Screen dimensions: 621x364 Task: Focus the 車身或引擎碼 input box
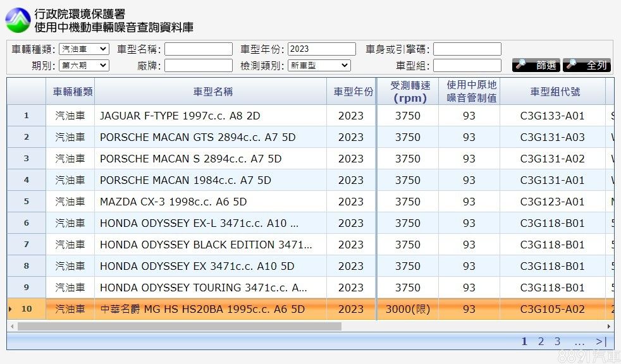[x=467, y=49]
